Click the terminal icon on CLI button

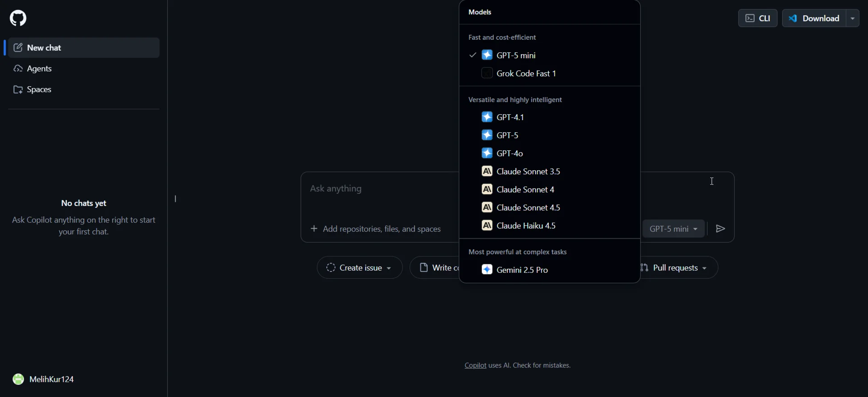point(750,18)
